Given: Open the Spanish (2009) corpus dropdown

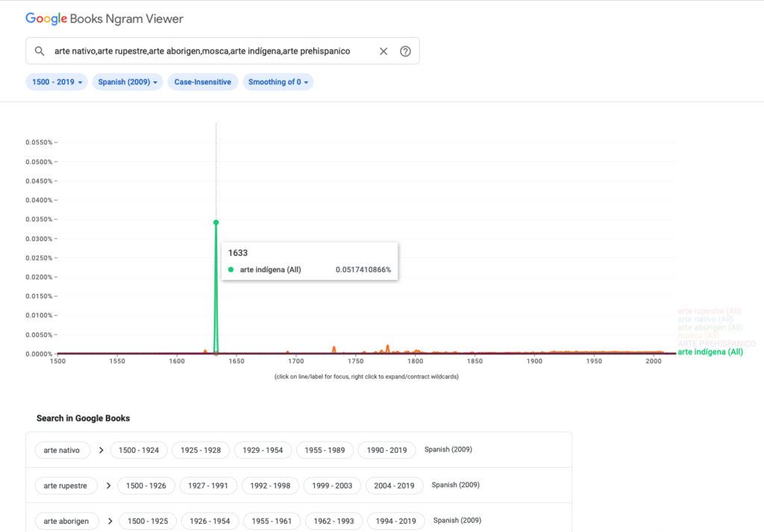Looking at the screenshot, I should pyautogui.click(x=128, y=82).
